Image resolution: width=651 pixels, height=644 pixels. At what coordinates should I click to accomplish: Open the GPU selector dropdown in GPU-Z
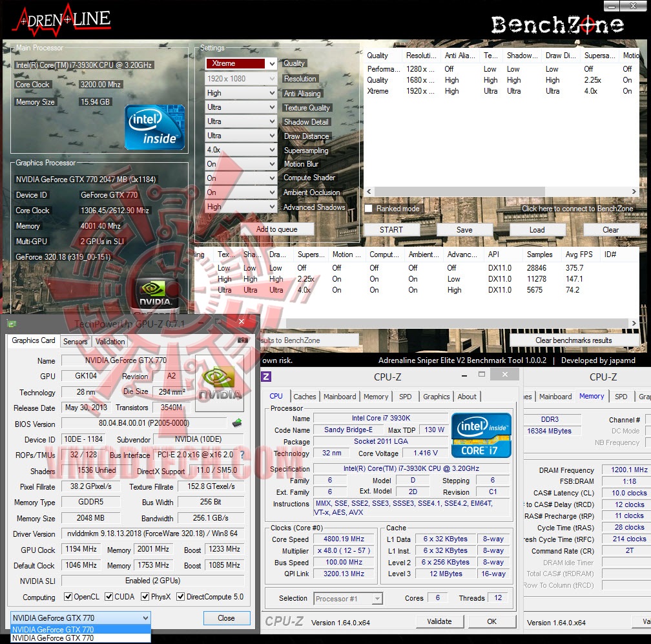[81, 618]
